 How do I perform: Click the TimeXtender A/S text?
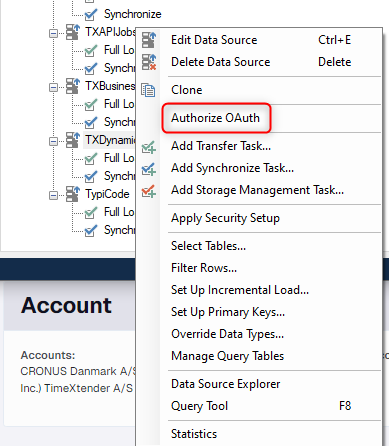tap(89, 388)
